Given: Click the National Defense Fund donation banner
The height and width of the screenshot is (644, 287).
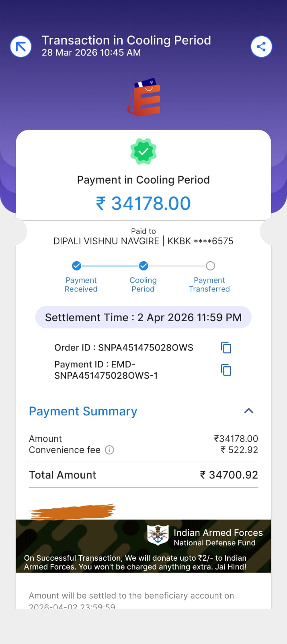Looking at the screenshot, I should (x=143, y=546).
